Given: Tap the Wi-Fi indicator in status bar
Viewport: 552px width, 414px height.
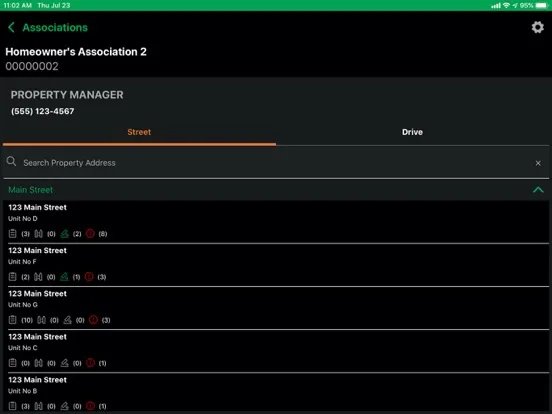Looking at the screenshot, I should coord(506,5).
